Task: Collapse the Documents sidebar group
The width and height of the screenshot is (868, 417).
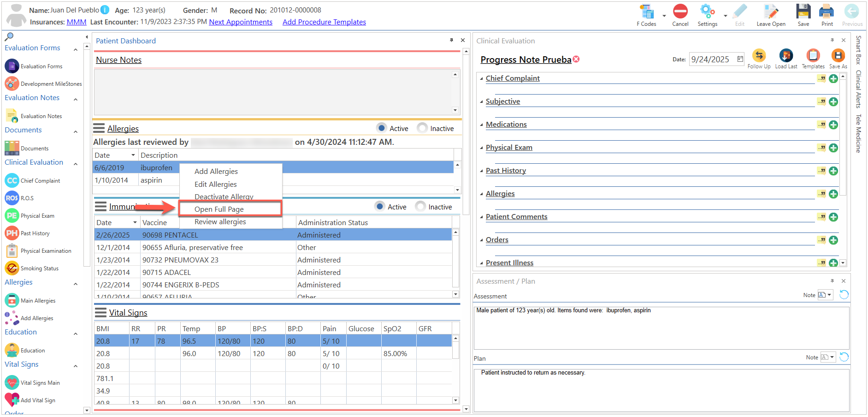Action: coord(76,131)
